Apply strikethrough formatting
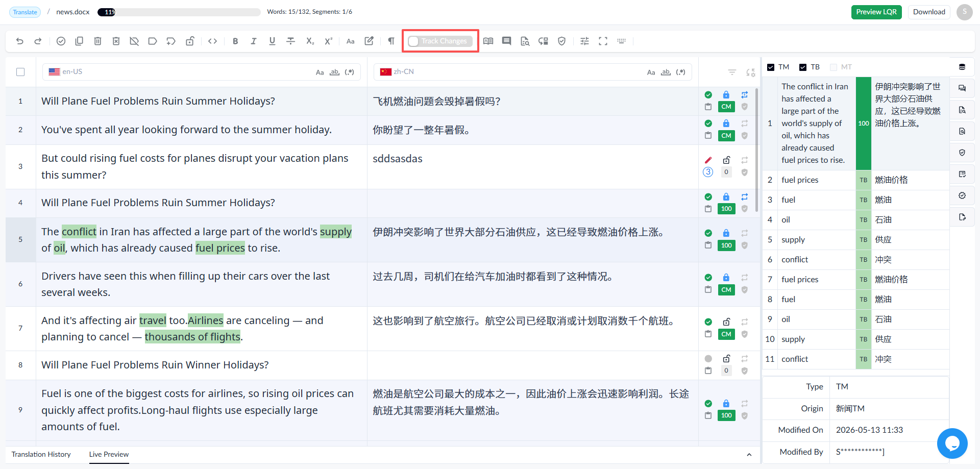Viewport: 980px width, 469px height. point(290,41)
